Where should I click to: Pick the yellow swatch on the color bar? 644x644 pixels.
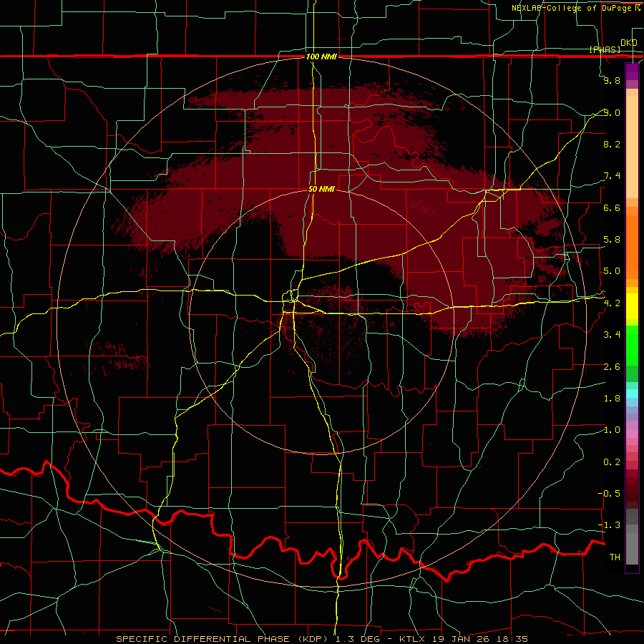[632, 306]
